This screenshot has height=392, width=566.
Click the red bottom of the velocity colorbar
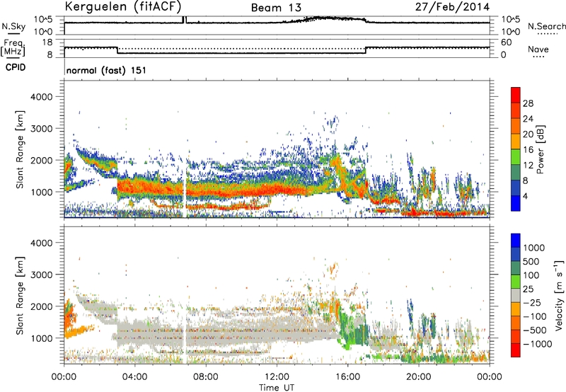tap(516, 350)
